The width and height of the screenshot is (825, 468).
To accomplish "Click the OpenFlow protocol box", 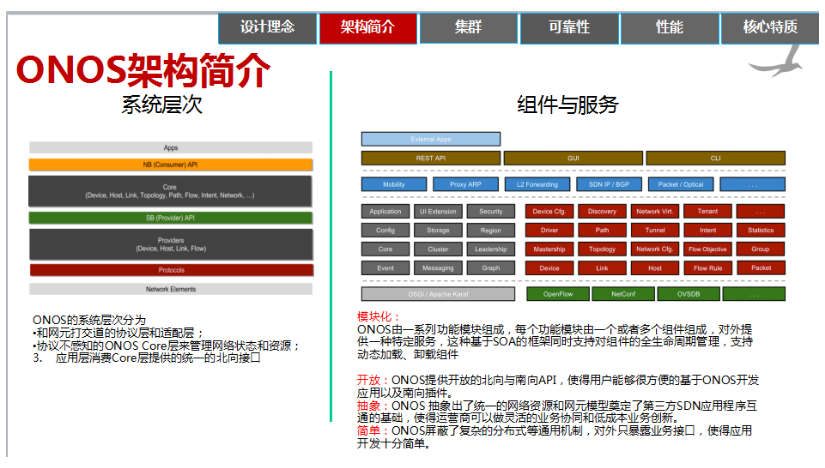I will point(558,294).
